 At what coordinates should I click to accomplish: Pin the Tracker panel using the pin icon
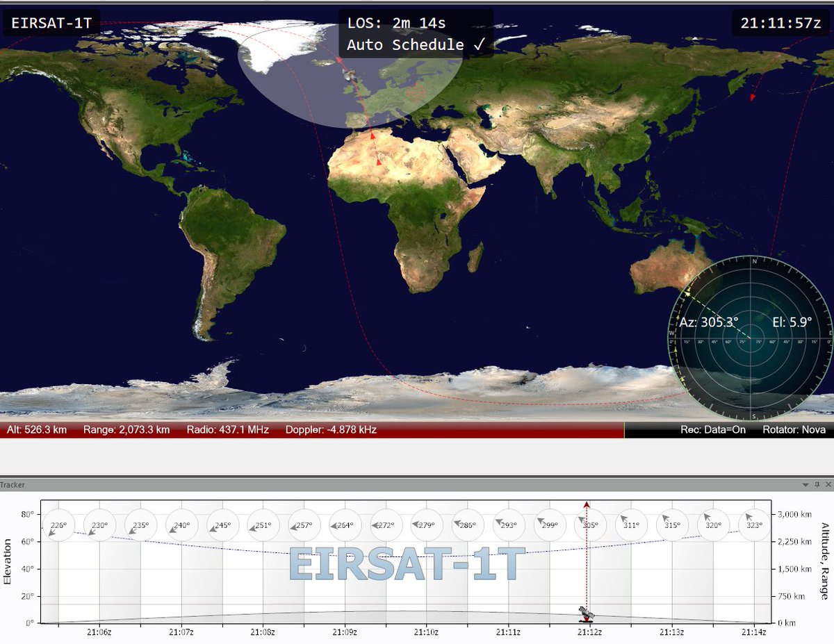(817, 485)
